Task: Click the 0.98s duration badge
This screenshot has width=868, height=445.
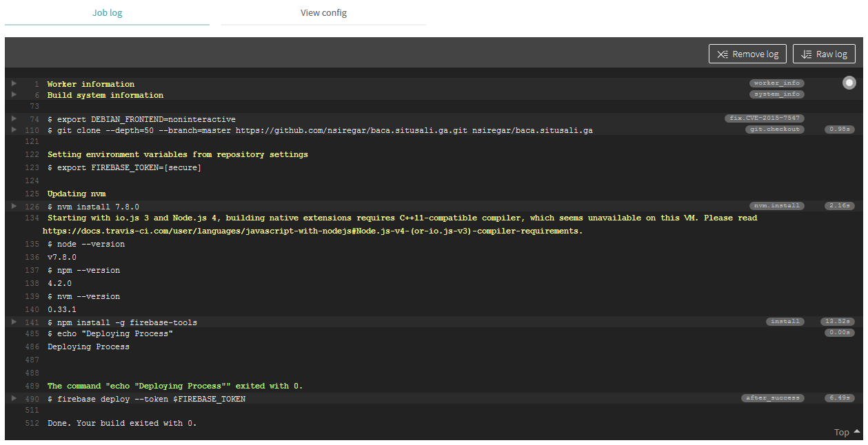Action: pyautogui.click(x=840, y=130)
